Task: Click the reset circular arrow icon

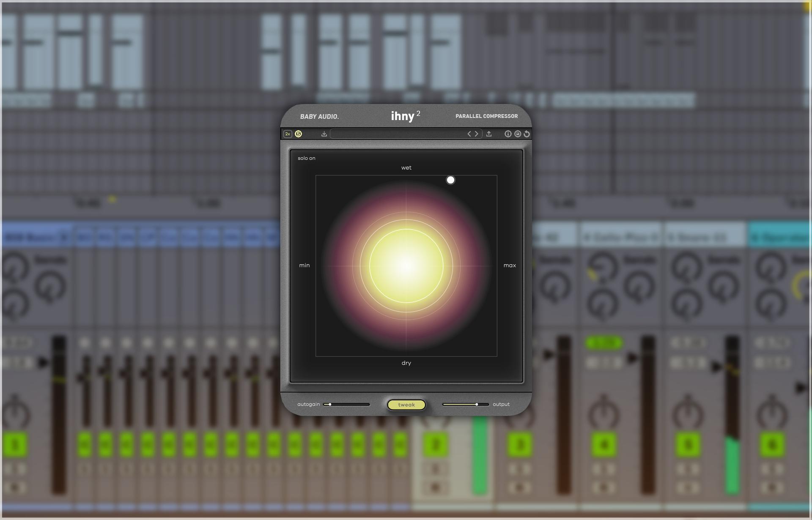Action: click(x=527, y=134)
